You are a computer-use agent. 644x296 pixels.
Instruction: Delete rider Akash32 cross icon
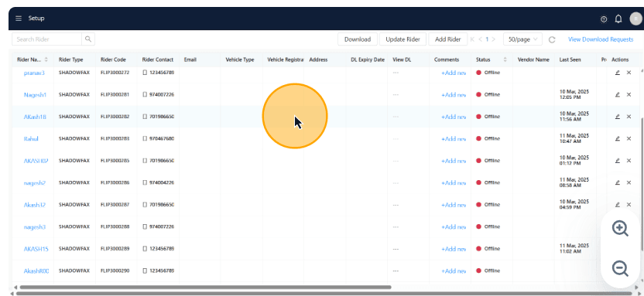[x=629, y=204]
